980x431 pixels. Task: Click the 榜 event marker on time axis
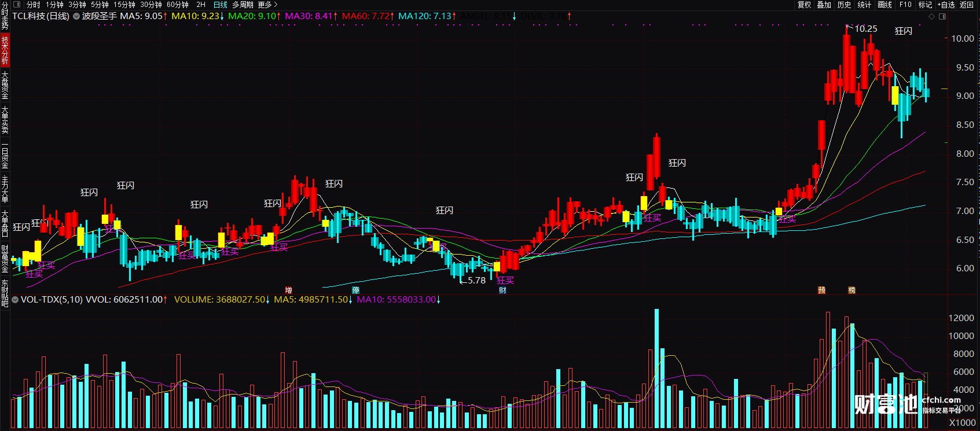click(x=851, y=290)
